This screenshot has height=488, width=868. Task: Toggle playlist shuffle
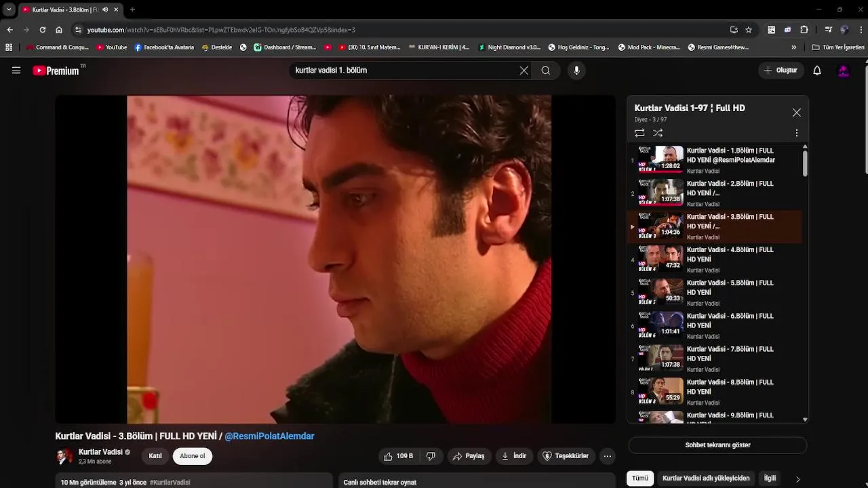[x=658, y=133]
